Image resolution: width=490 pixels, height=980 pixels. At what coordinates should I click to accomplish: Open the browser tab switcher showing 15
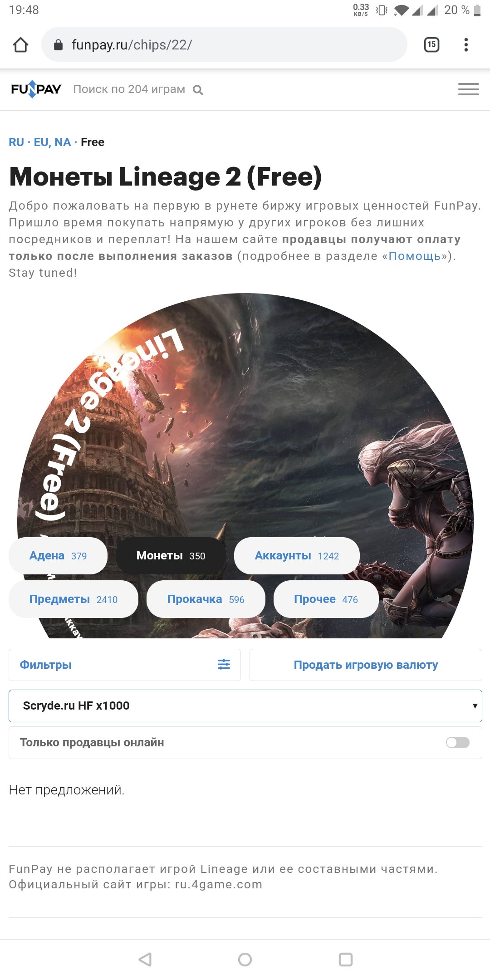431,44
